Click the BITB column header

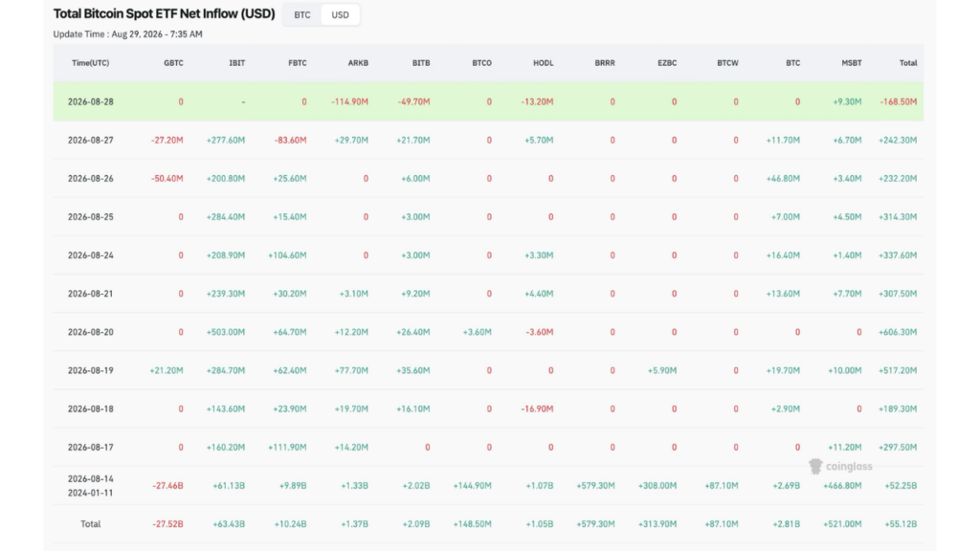421,63
